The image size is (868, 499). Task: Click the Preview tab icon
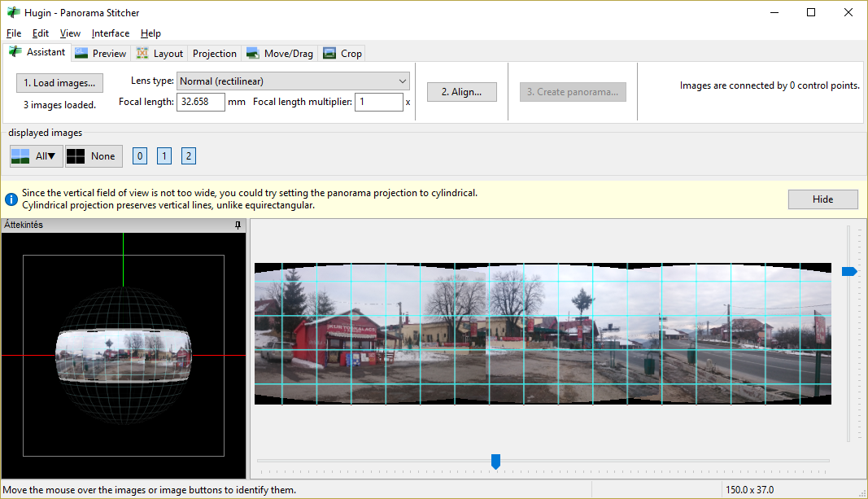[81, 54]
